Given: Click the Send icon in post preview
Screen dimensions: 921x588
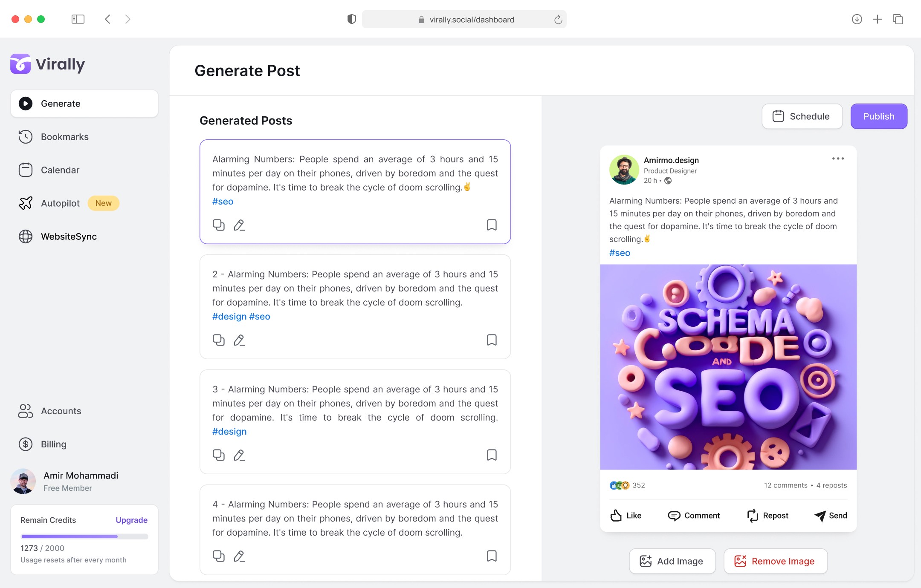Looking at the screenshot, I should [x=820, y=516].
